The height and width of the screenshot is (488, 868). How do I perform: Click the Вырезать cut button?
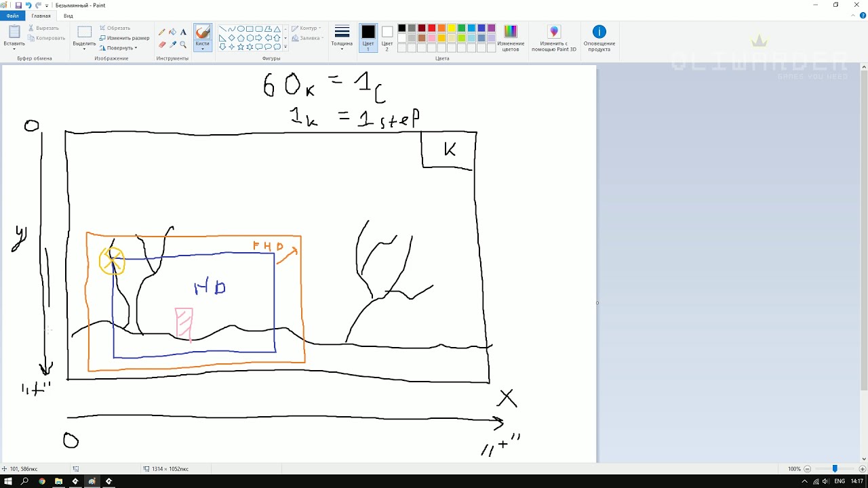[x=43, y=28]
